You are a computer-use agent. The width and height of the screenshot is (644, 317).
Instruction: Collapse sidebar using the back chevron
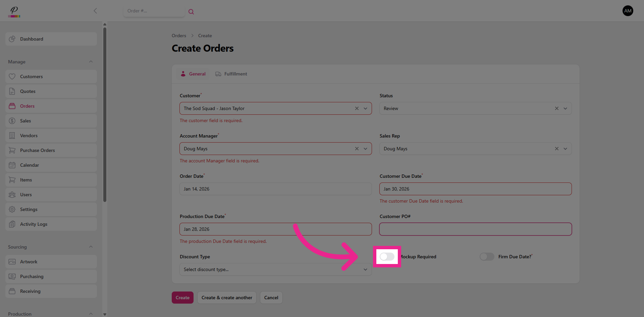point(95,11)
